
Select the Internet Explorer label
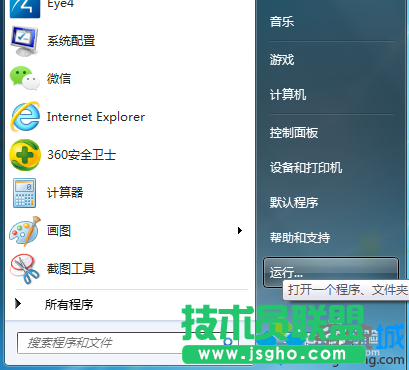[x=96, y=117]
